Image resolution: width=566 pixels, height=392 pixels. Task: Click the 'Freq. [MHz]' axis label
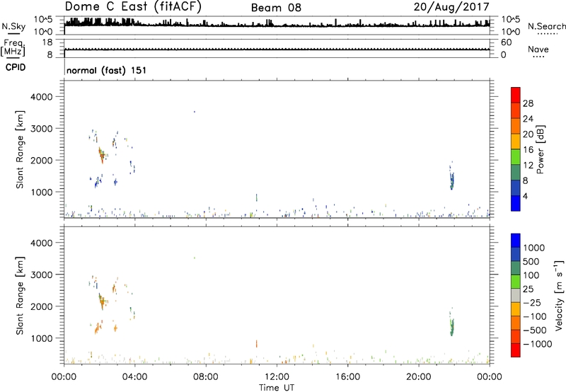tap(13, 47)
